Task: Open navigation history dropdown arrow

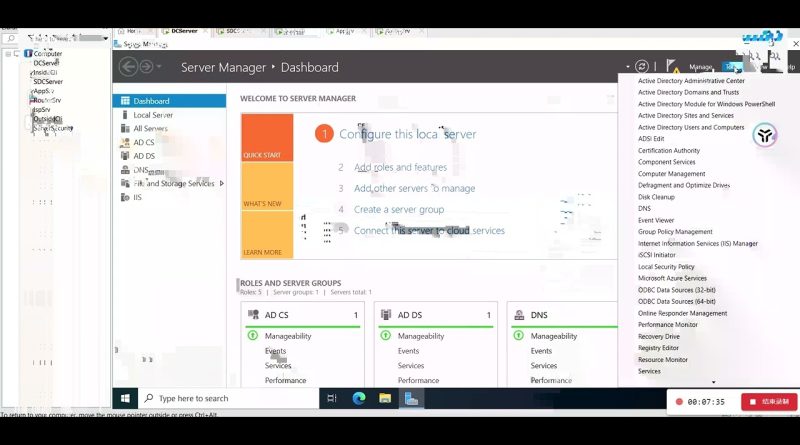Action: pos(159,67)
